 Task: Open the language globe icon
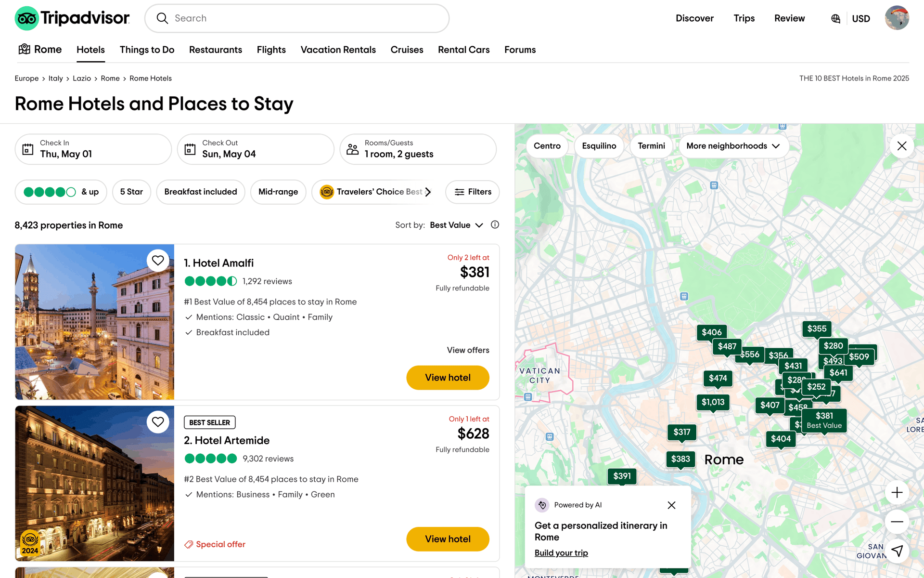pos(835,18)
